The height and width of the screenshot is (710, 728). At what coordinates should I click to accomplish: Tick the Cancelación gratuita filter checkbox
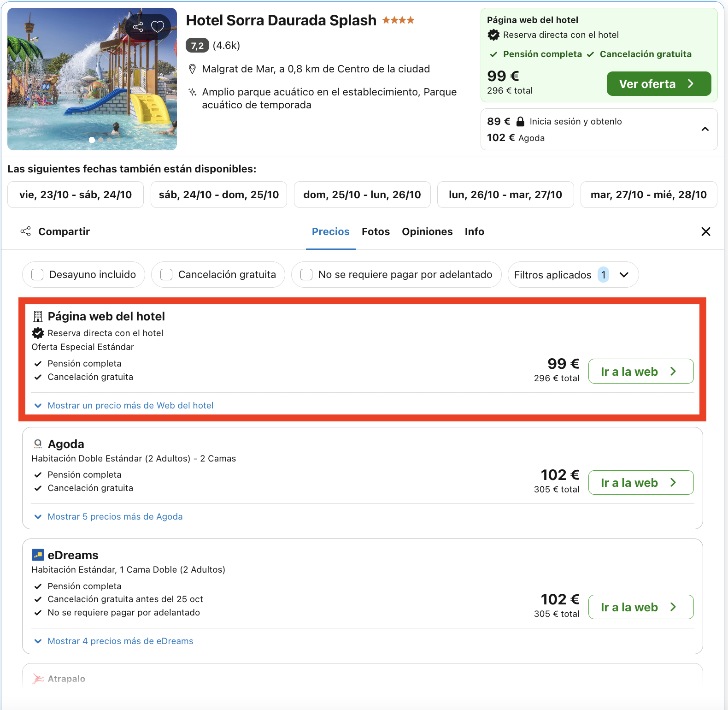tap(166, 275)
